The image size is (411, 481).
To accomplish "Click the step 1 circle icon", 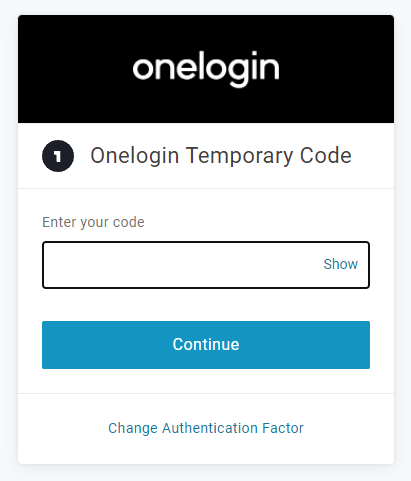I will 58,156.
